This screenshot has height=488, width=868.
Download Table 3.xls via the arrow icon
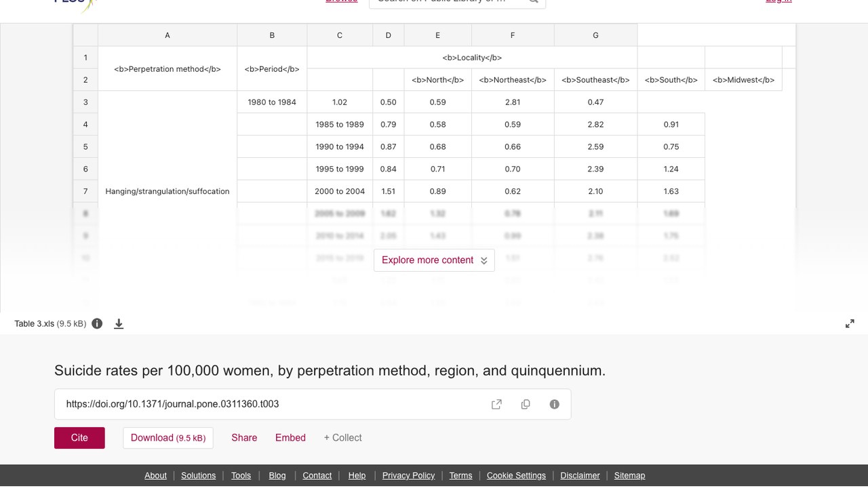pyautogui.click(x=119, y=324)
